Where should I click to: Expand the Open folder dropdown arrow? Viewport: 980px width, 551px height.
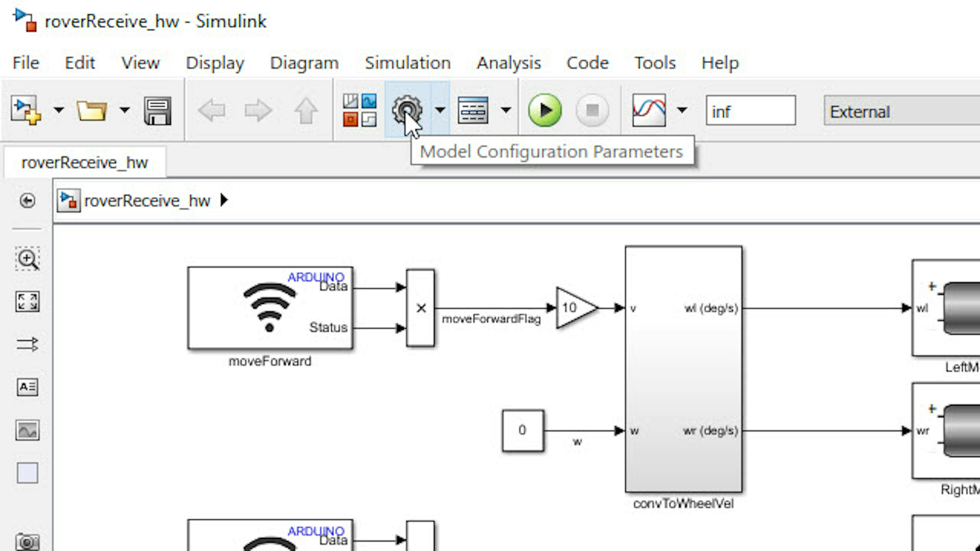tap(124, 110)
